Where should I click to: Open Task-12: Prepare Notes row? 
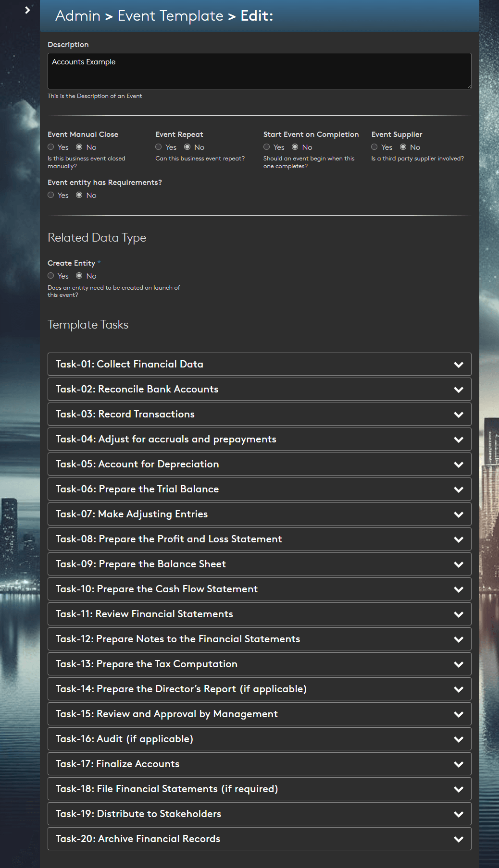259,639
